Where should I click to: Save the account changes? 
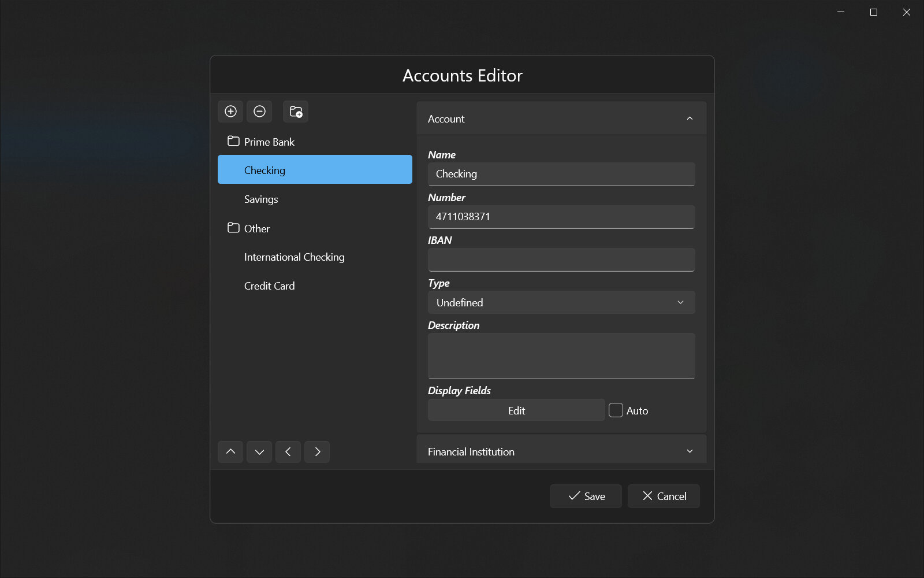(586, 496)
